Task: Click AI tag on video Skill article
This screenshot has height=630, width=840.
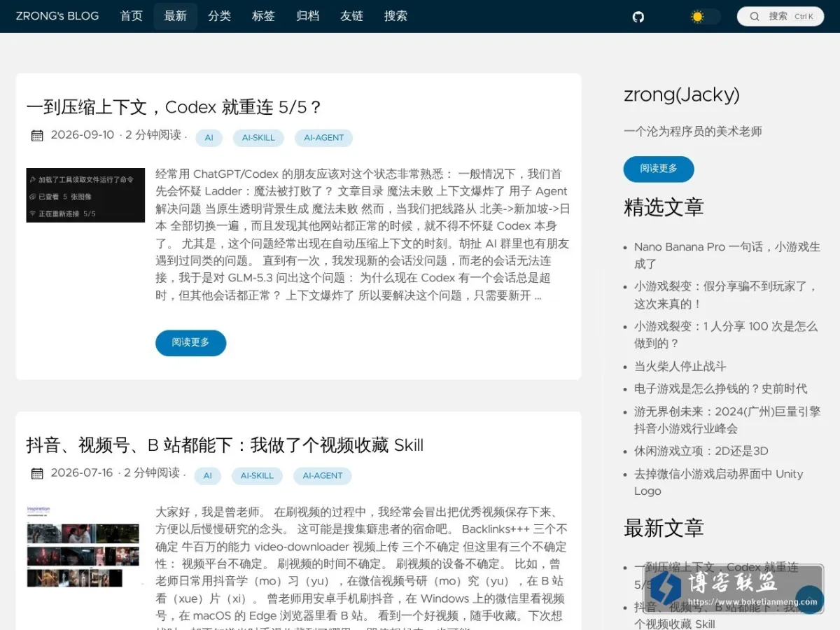Action: (207, 476)
